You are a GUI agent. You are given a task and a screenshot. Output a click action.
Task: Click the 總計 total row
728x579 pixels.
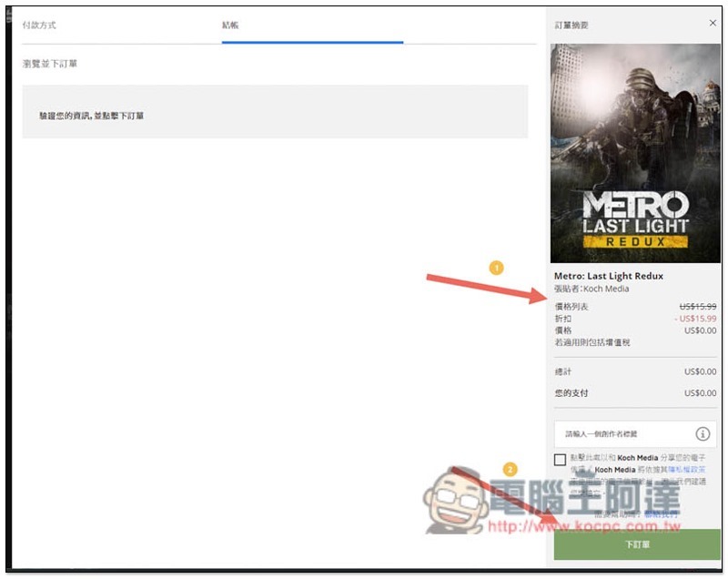(635, 371)
